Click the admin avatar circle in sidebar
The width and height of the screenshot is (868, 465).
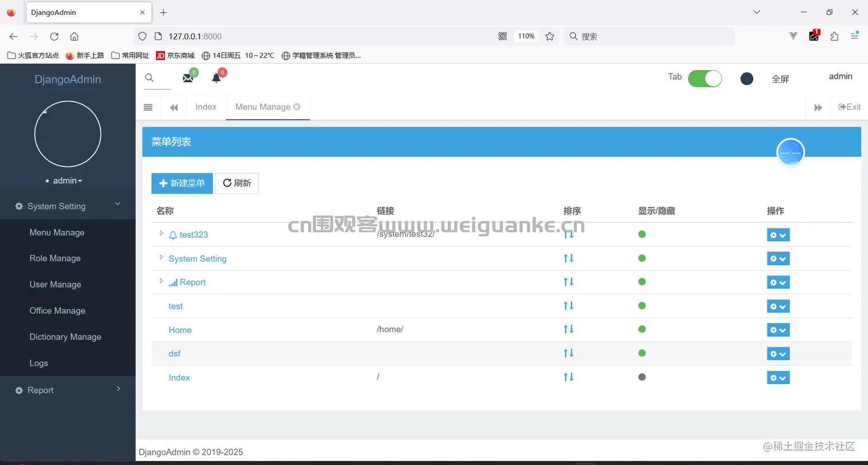point(68,134)
